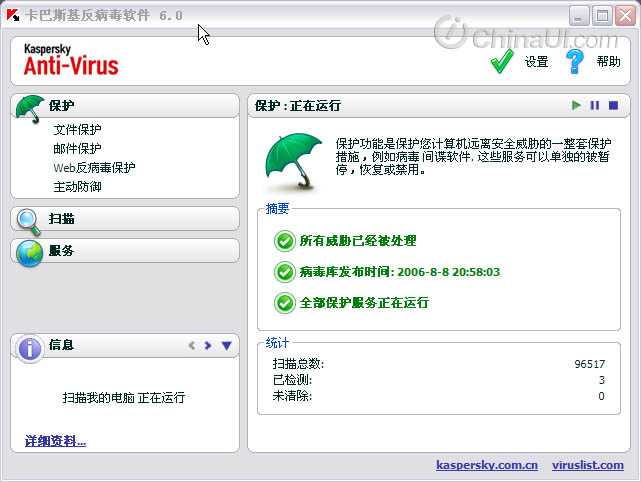641x482 pixels.
Task: Click the 信息 panel header title
Action: (x=61, y=345)
